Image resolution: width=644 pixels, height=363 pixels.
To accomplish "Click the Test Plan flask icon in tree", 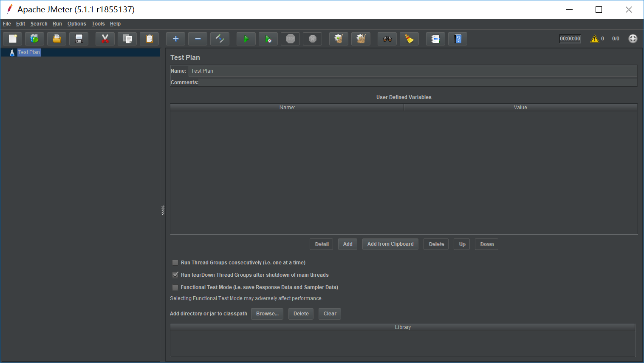I will tap(12, 52).
